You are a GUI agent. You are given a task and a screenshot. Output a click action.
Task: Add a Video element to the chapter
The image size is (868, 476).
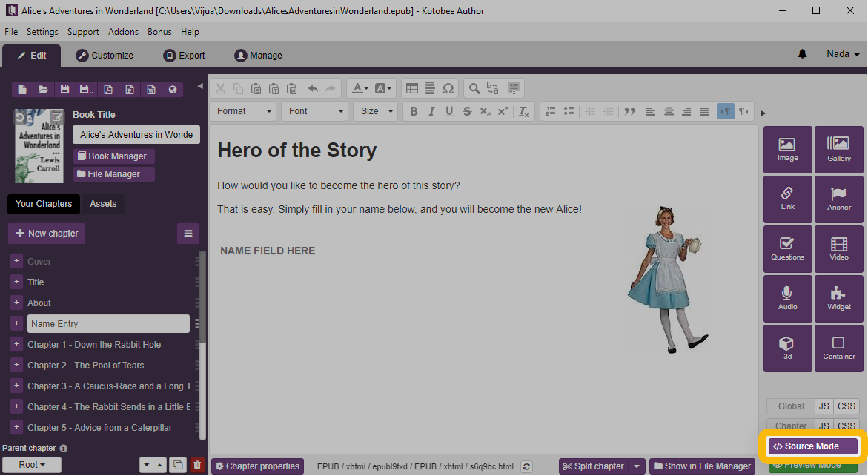839,248
